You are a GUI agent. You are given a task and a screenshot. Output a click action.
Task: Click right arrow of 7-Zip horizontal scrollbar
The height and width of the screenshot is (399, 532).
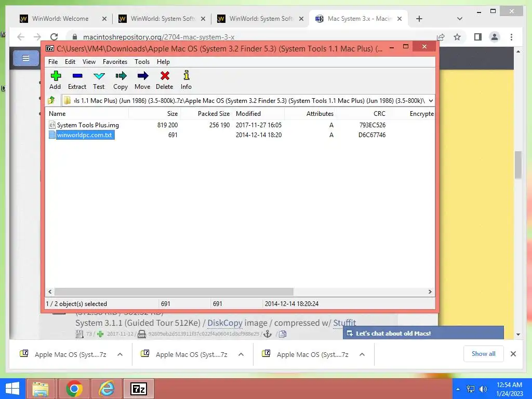[430, 292]
